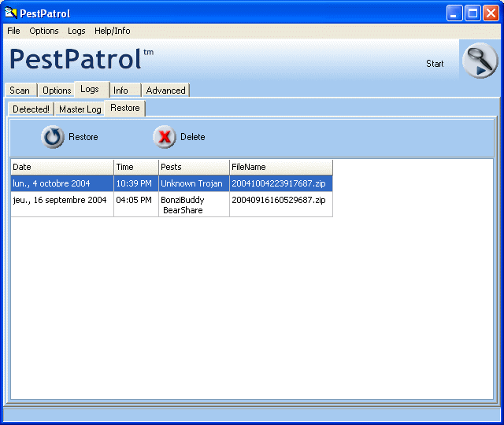Open the Detected! sub-tab
The width and height of the screenshot is (504, 425).
click(x=31, y=109)
